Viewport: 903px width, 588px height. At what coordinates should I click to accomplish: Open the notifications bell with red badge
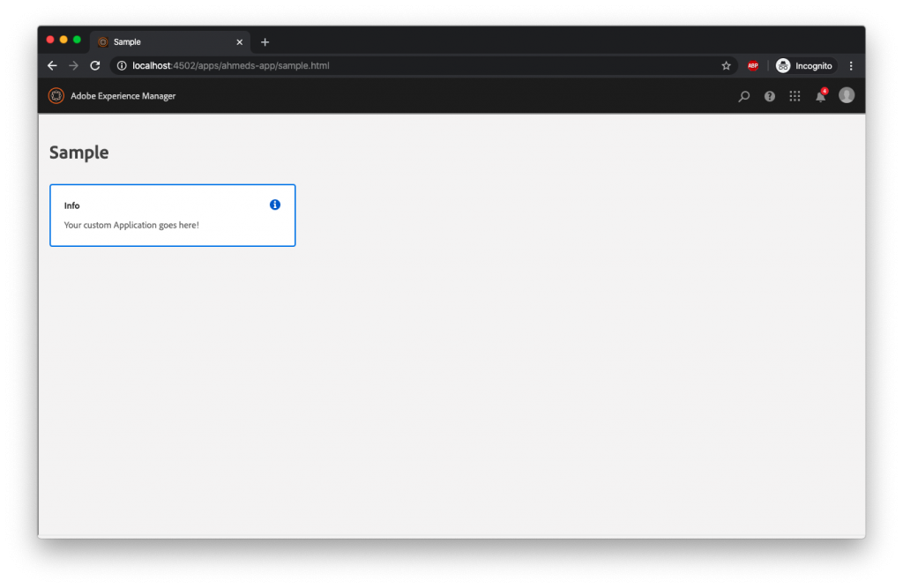coord(821,95)
